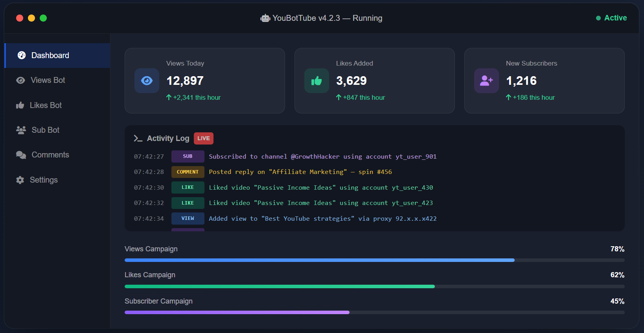Click the Likes Campaign progress bar

click(x=375, y=286)
